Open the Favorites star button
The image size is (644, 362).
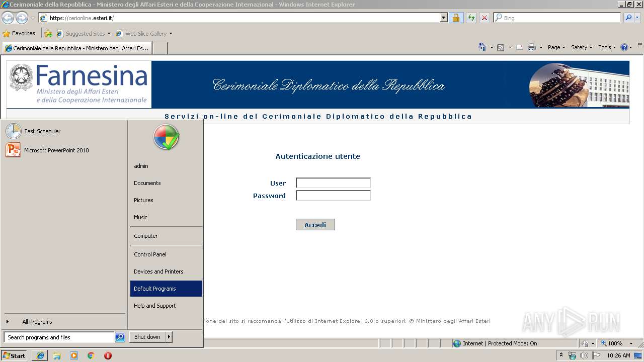click(x=19, y=34)
